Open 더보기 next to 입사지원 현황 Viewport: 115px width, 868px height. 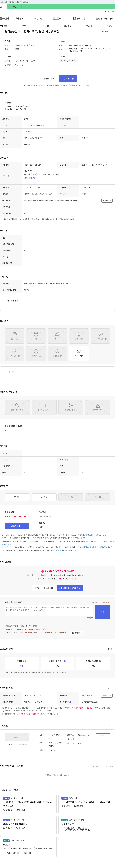[111, 649]
